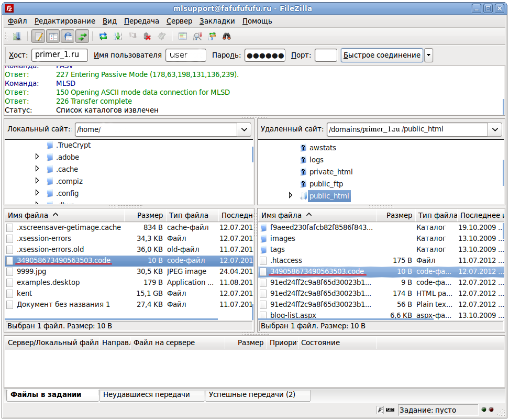Refresh file lists with the refresh icon
The height and width of the screenshot is (420, 509).
[x=103, y=36]
